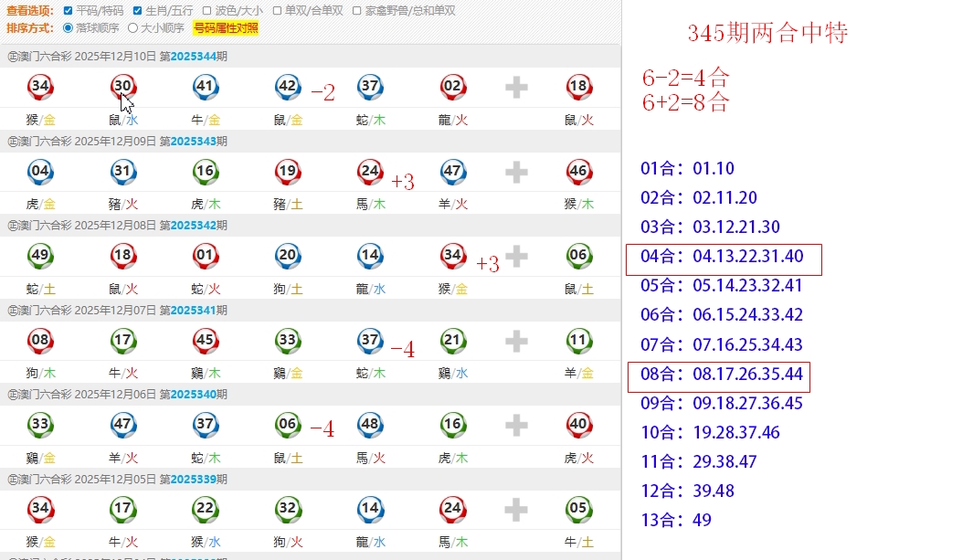
Task: Check the 家禽野兽/总和单双 option
Action: tap(357, 11)
